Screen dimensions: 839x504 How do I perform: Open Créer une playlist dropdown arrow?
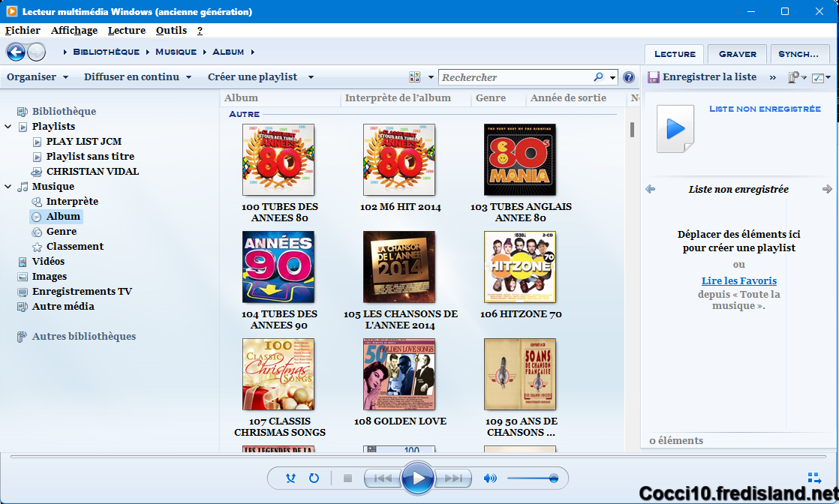pyautogui.click(x=311, y=77)
